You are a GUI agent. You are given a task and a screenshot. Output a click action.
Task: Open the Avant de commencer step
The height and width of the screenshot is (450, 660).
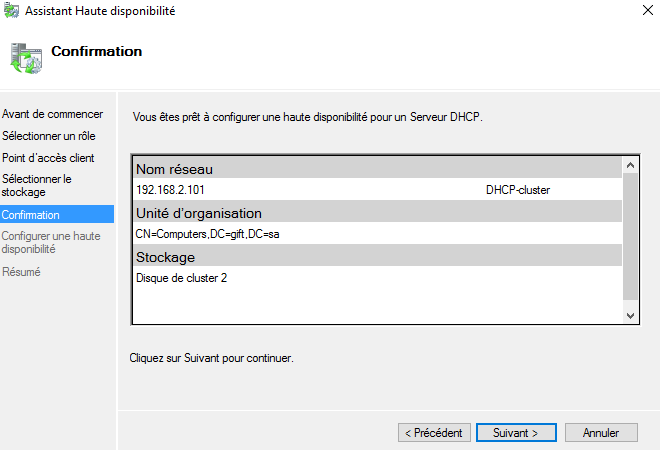pyautogui.click(x=52, y=114)
